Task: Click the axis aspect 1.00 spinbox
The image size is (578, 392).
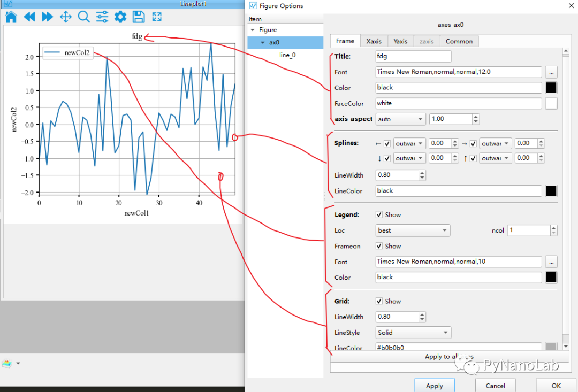Action: [454, 119]
